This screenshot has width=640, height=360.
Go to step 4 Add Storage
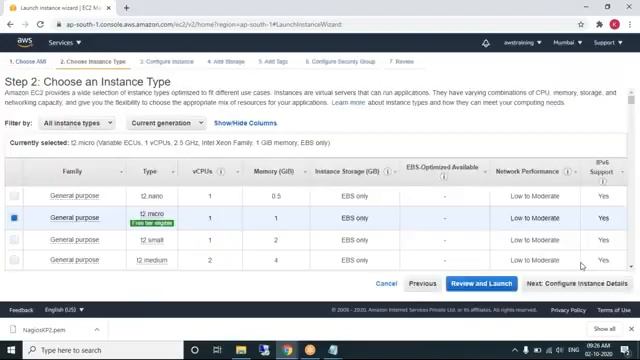226,62
